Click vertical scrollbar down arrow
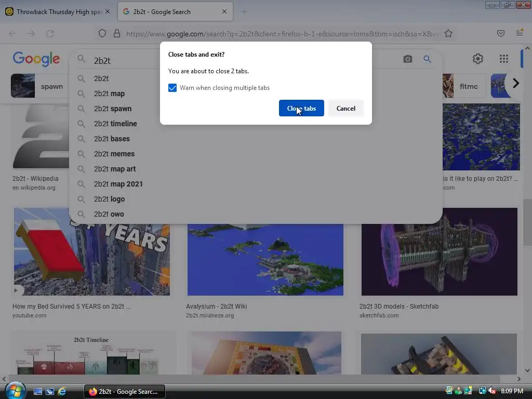 click(527, 370)
